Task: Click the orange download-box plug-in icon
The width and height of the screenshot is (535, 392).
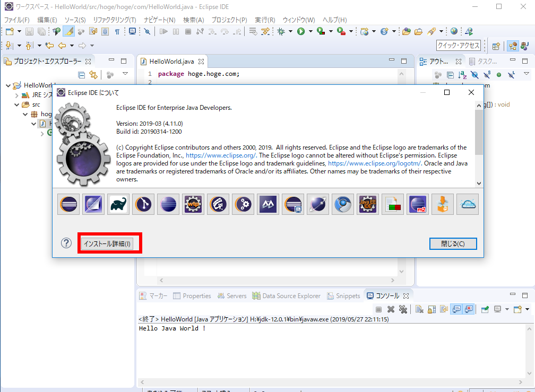Action: pos(443,205)
